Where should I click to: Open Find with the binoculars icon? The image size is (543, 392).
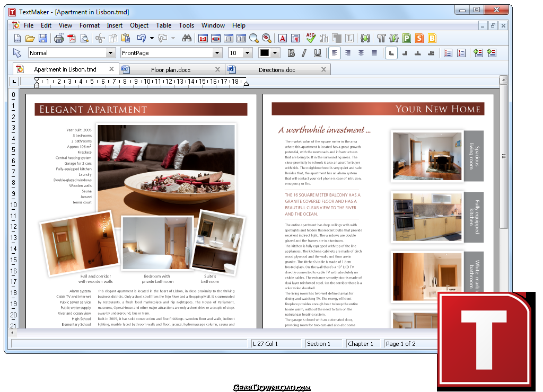click(187, 38)
